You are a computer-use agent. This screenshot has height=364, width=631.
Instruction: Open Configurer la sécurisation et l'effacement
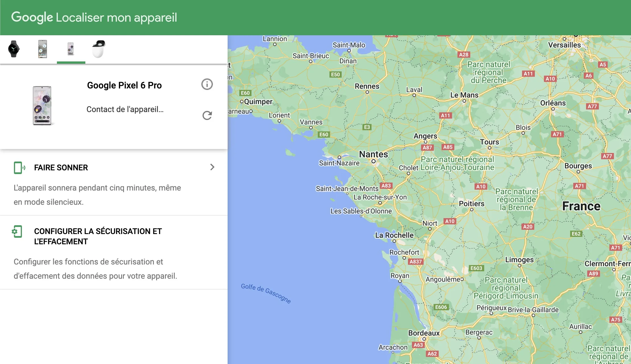coord(98,236)
